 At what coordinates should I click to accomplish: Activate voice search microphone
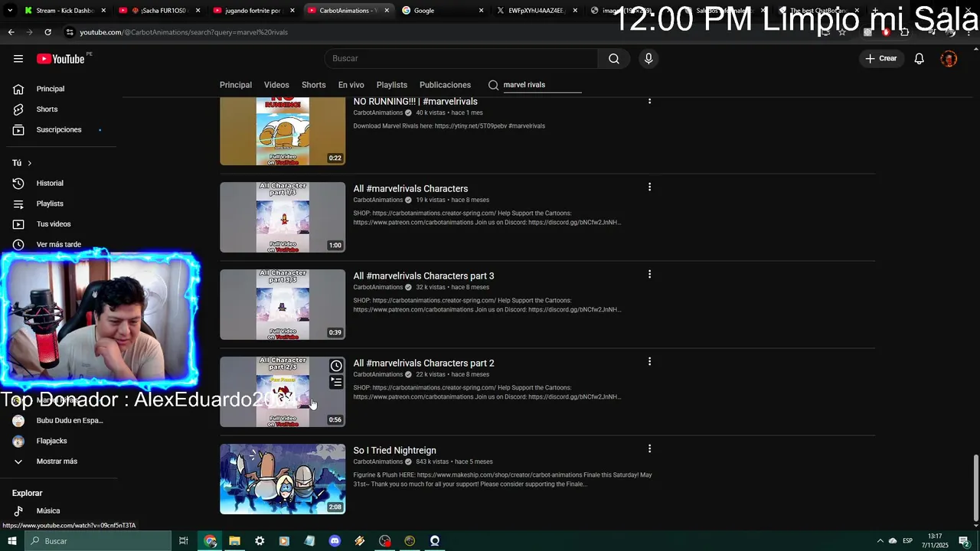(648, 59)
